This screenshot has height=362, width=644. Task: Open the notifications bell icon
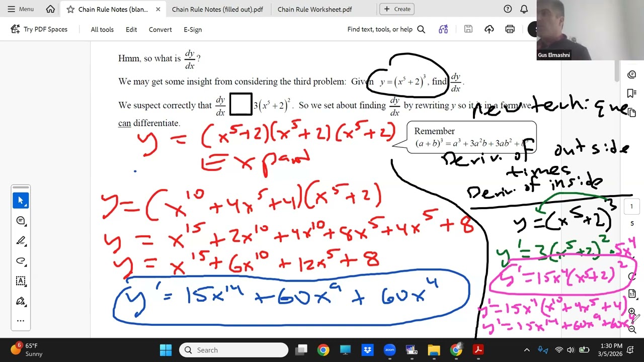click(524, 9)
